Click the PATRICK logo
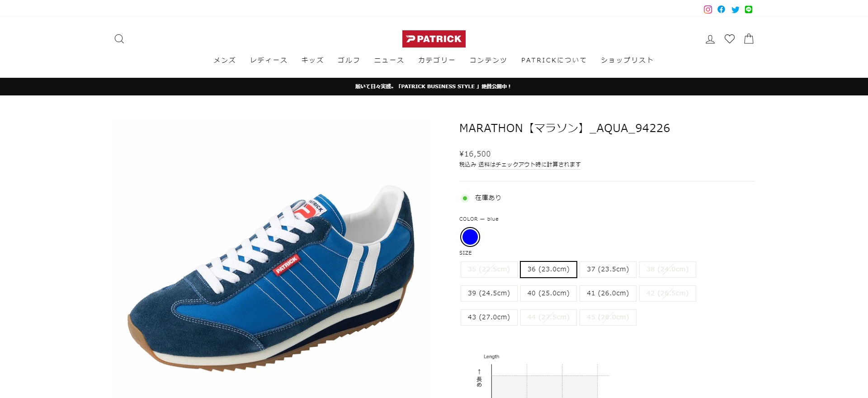 (434, 39)
